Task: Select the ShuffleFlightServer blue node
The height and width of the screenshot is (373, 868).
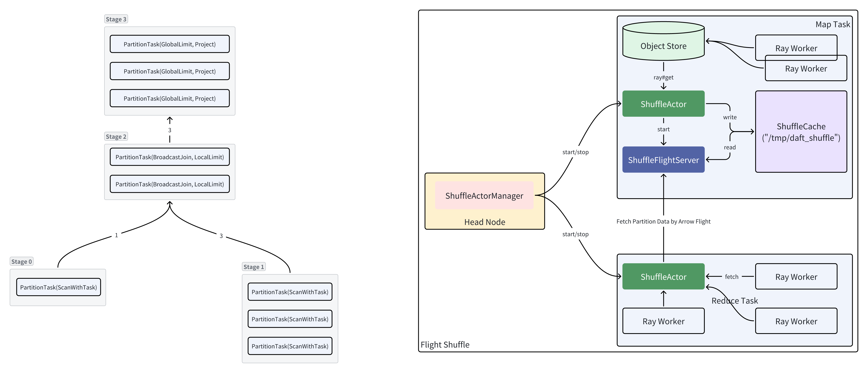Action: click(x=663, y=160)
